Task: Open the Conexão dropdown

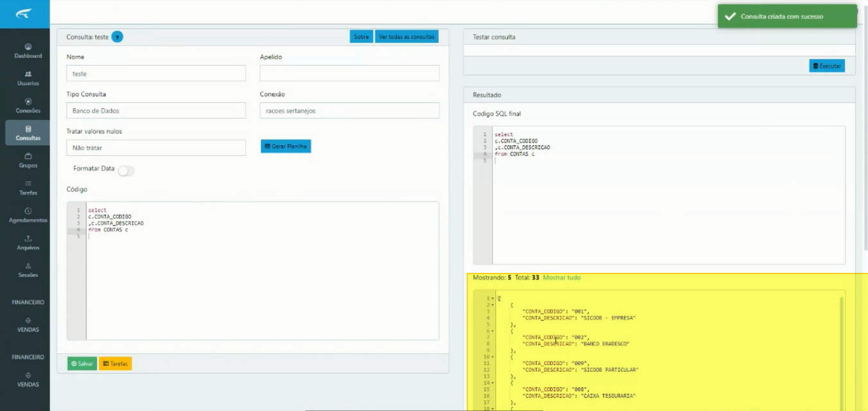Action: (x=350, y=110)
